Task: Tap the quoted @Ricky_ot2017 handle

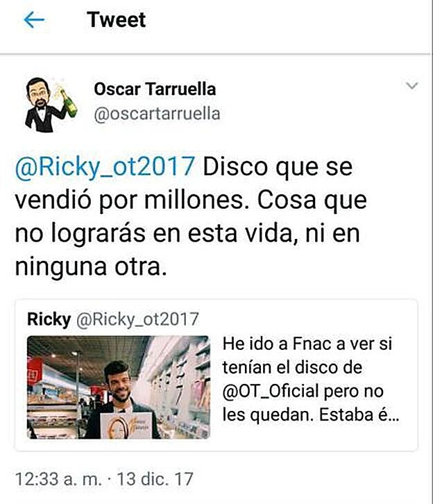Action: tap(137, 320)
